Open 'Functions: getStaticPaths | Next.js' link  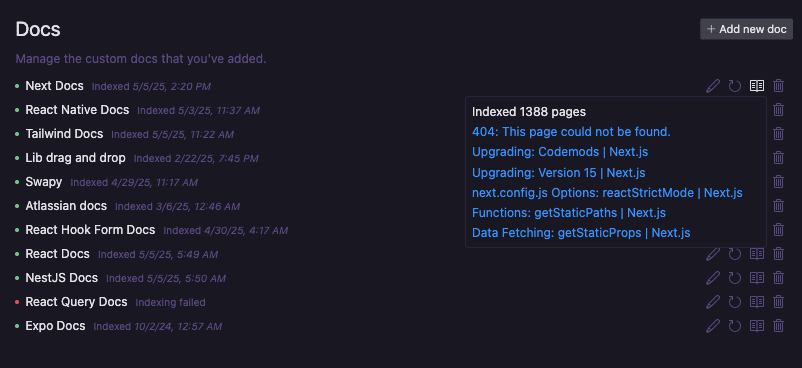point(569,212)
